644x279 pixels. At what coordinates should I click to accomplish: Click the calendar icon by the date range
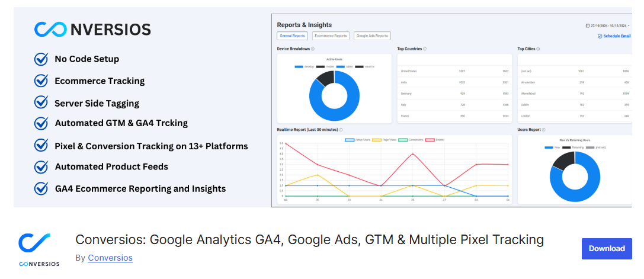point(588,25)
